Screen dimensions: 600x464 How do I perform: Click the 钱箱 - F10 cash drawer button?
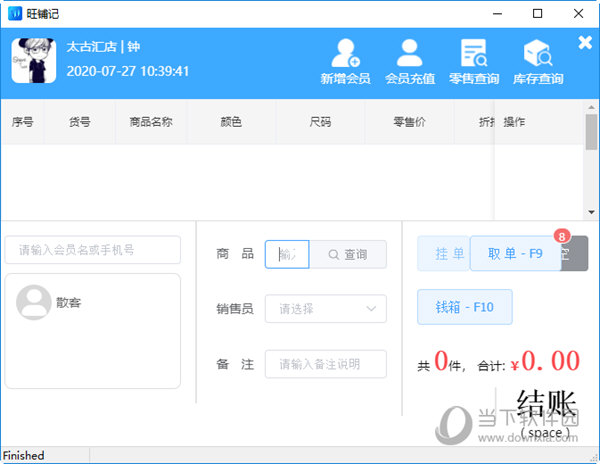(x=465, y=307)
